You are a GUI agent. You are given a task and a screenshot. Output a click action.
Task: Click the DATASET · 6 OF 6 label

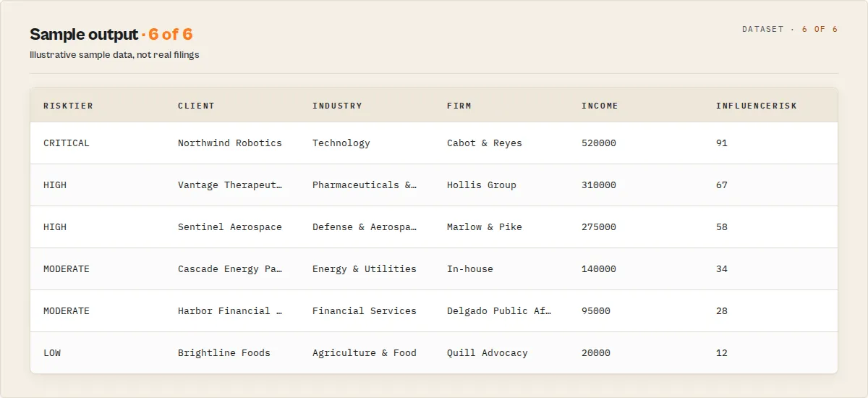(790, 30)
